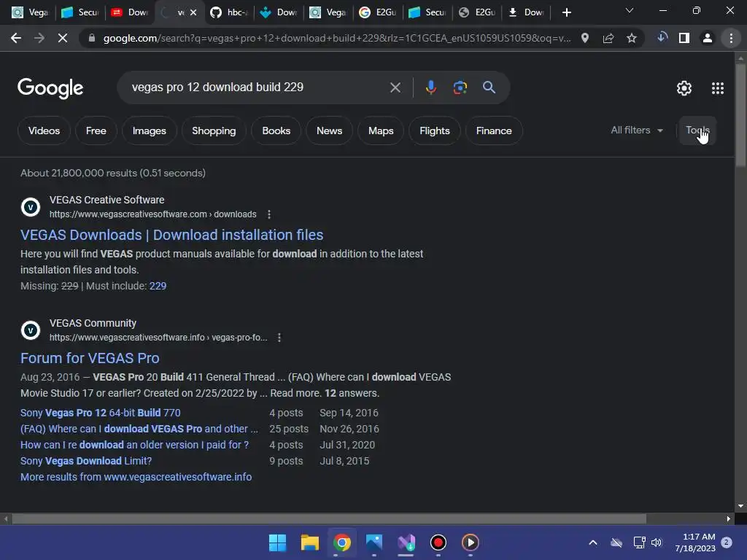Open 'How can I re download an older version' link
This screenshot has height=560, width=747.
click(x=134, y=445)
